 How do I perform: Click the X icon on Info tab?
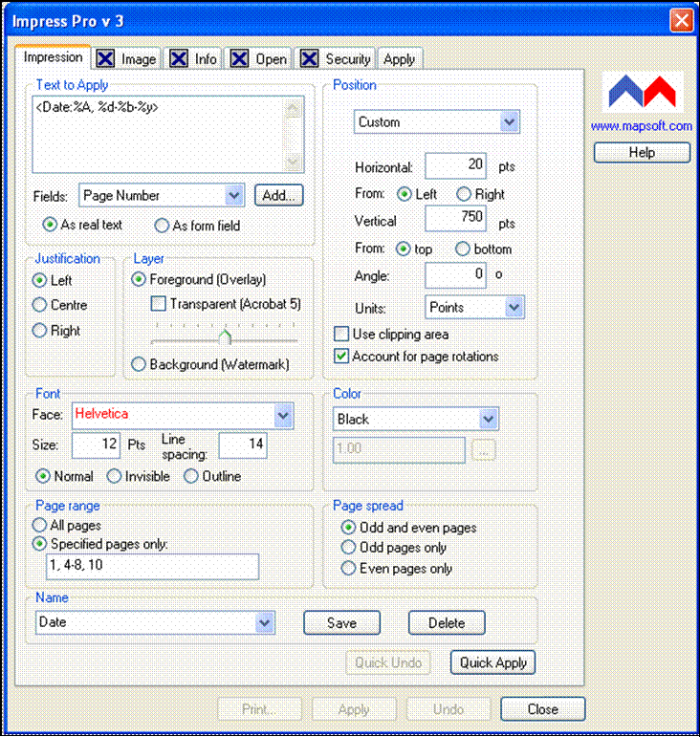pos(179,59)
